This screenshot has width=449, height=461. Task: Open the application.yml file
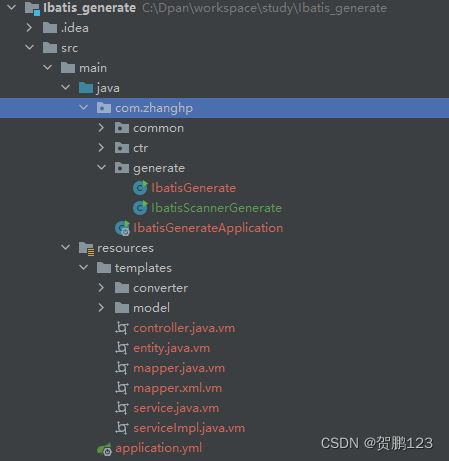[159, 448]
